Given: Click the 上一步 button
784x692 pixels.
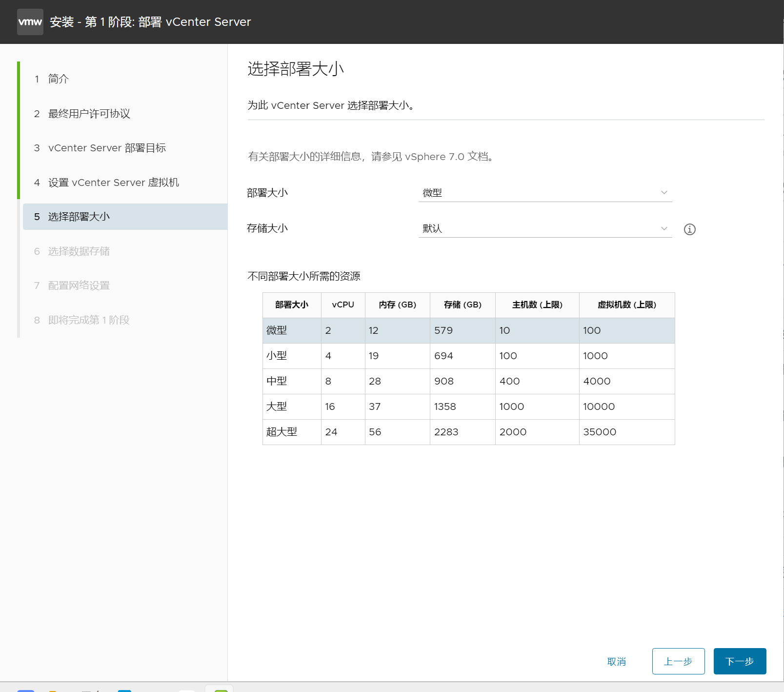Looking at the screenshot, I should tap(678, 661).
